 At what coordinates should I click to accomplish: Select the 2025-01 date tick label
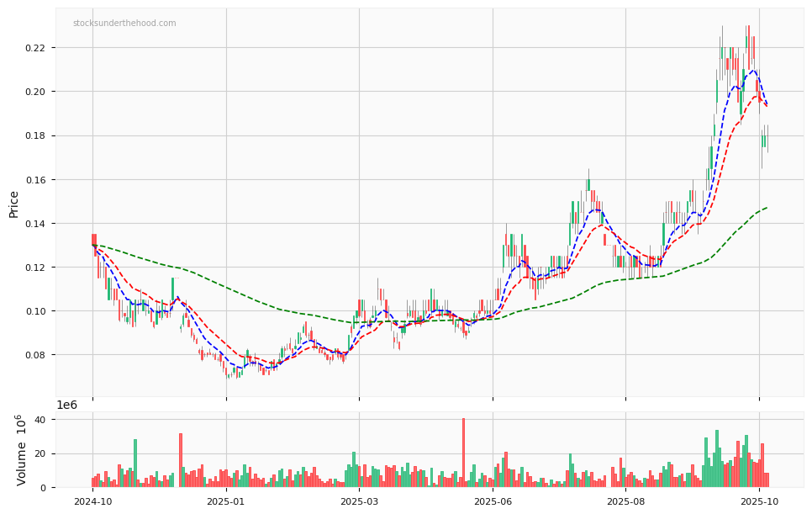coord(225,502)
